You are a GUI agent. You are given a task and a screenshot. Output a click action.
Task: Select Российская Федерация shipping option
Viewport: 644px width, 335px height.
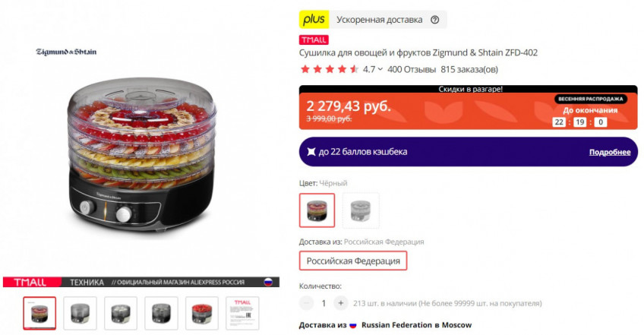pyautogui.click(x=353, y=261)
